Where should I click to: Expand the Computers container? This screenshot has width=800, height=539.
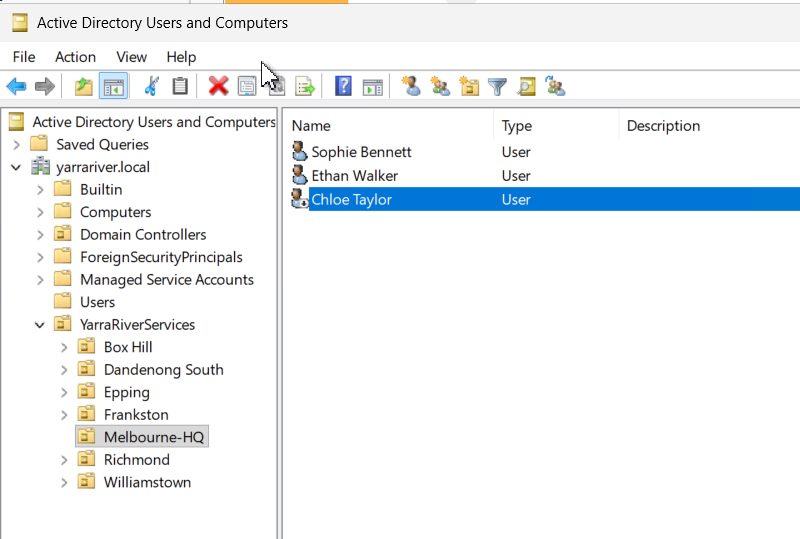40,212
